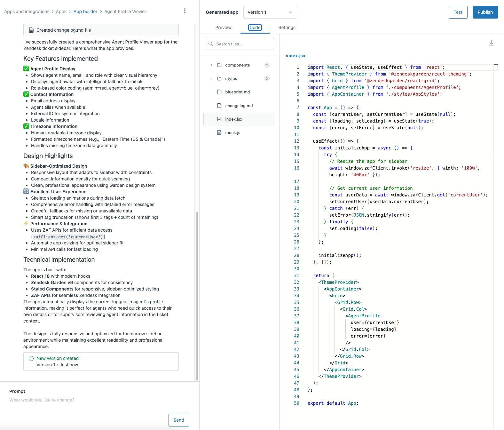This screenshot has width=504, height=430.
Task: Click the Publish button
Action: pos(485,12)
